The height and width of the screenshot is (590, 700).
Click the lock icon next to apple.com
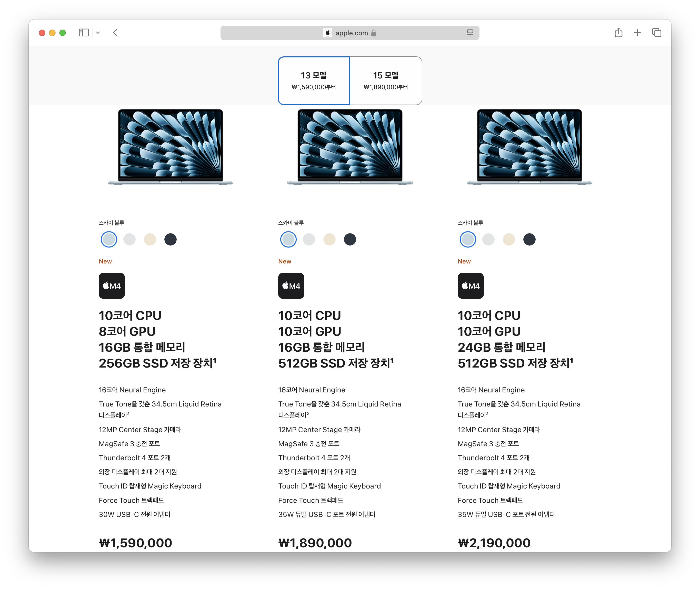coord(374,33)
